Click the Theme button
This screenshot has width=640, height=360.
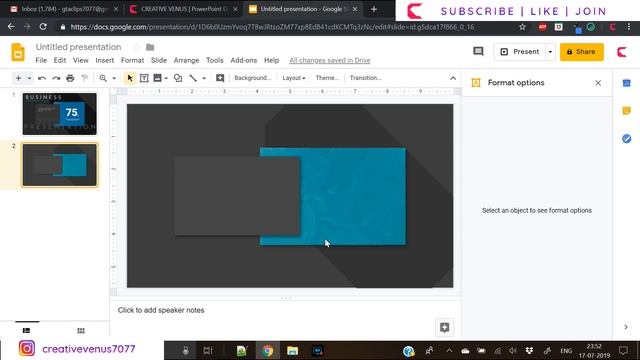[327, 78]
